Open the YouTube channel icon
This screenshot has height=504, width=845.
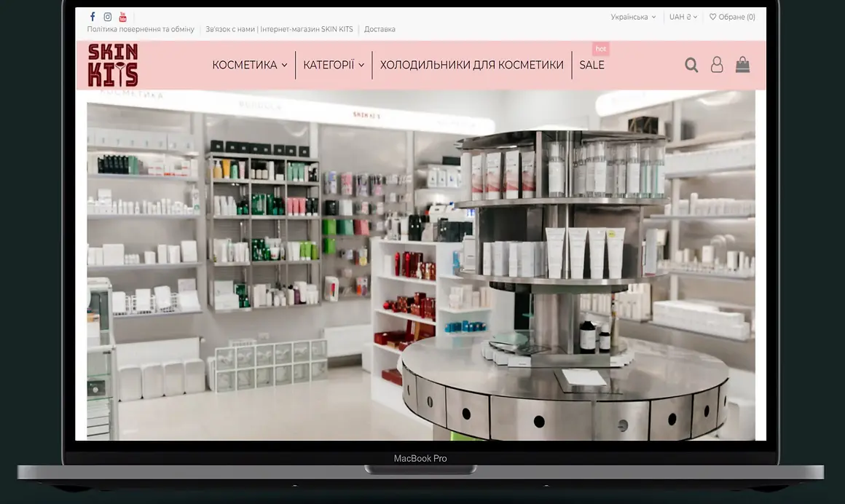(122, 17)
